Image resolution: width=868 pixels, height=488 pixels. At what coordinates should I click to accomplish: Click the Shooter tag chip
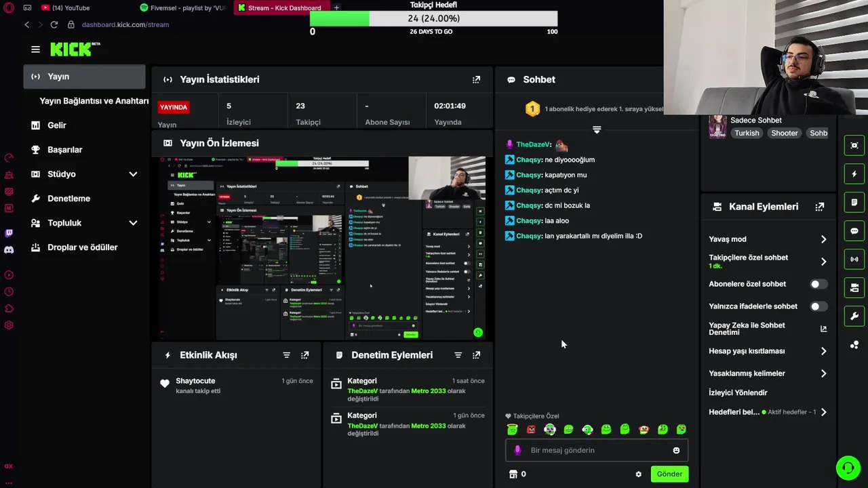[x=785, y=134]
